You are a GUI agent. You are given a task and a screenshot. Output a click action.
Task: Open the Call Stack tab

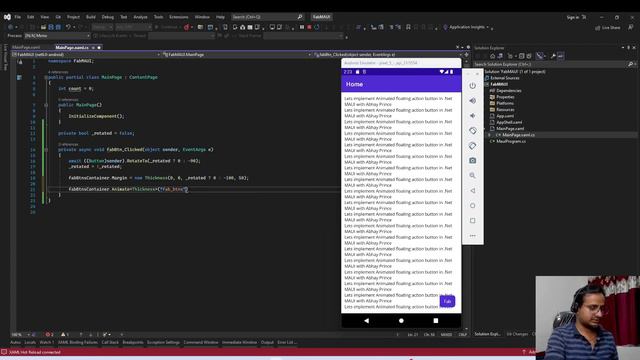[110, 342]
